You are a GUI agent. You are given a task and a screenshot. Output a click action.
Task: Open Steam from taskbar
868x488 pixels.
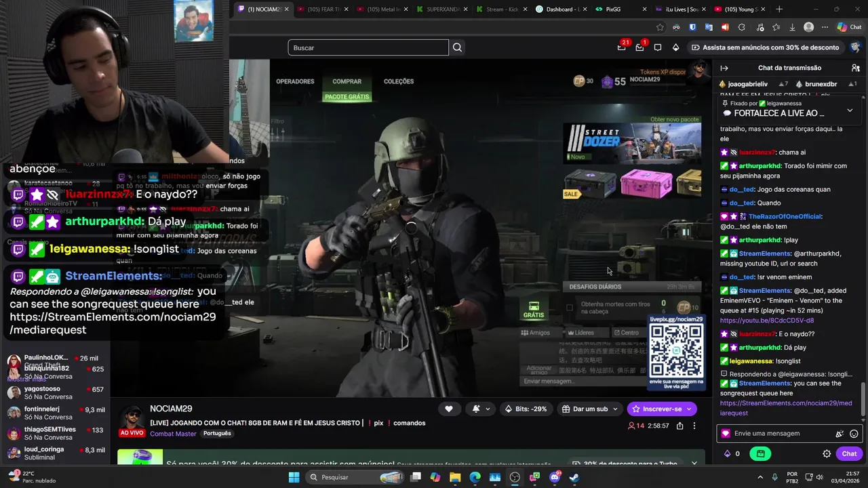(x=574, y=477)
